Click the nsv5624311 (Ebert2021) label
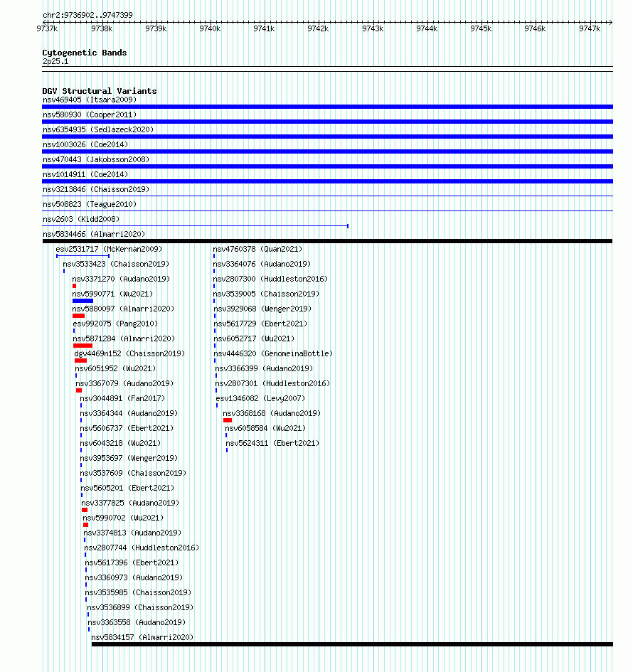Screen dimensions: 633x672 pos(272,444)
